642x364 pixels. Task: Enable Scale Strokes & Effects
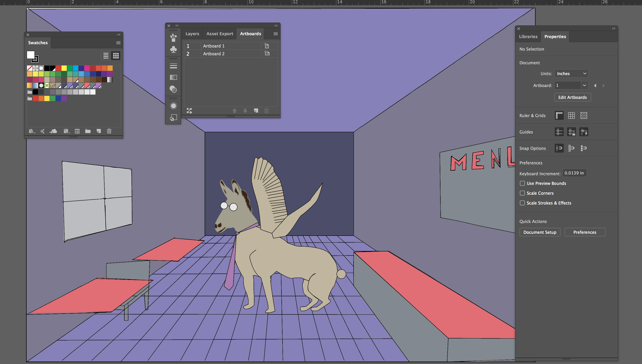click(522, 203)
